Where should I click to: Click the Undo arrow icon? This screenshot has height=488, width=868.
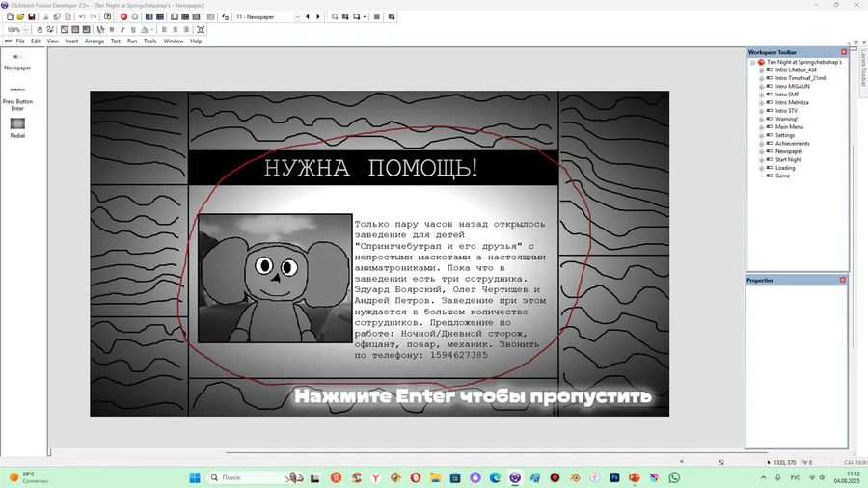(x=82, y=17)
